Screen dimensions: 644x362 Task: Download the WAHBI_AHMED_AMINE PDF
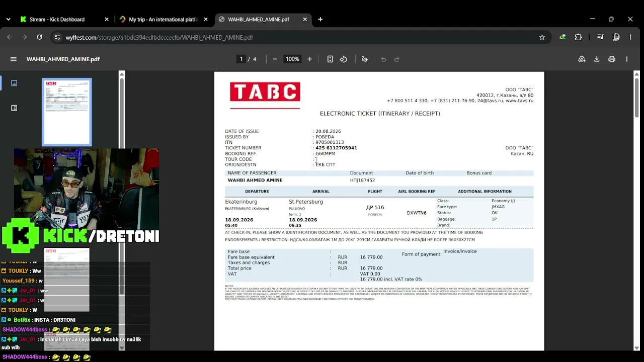tap(597, 59)
